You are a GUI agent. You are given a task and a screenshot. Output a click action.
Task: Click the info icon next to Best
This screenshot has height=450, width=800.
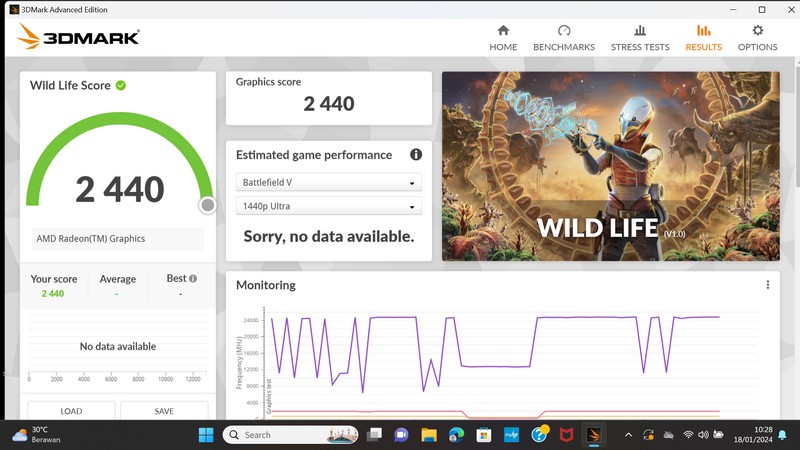tap(193, 279)
